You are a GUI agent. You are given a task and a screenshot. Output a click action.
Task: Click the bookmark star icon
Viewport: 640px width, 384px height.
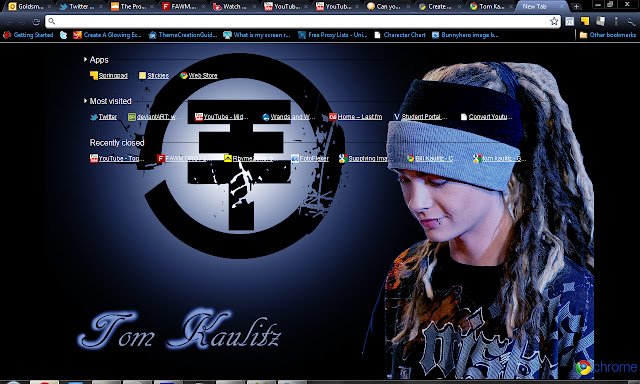coord(553,22)
